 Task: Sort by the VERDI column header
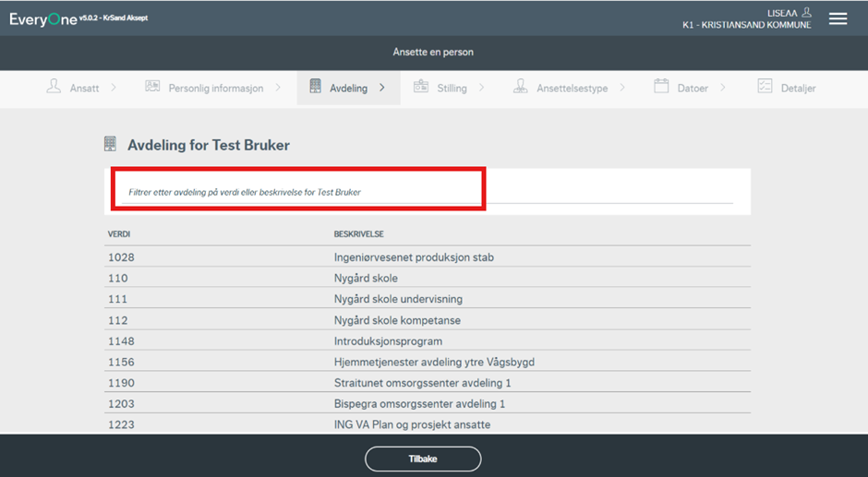point(119,234)
